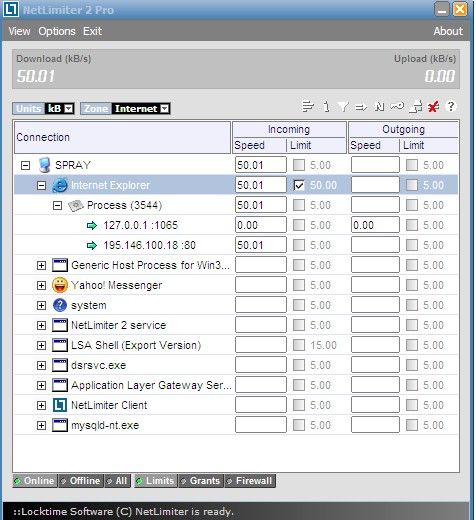Click the 'N' toolbar icon
476x520 pixels.
pos(379,107)
